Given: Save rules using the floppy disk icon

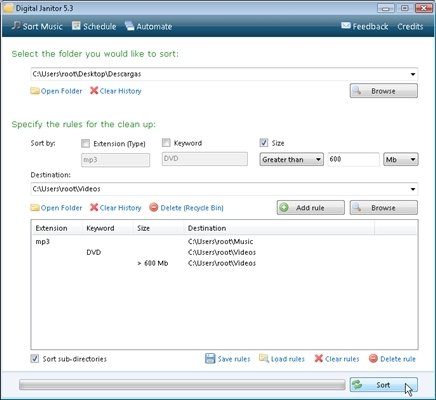Looking at the screenshot, I should point(210,359).
